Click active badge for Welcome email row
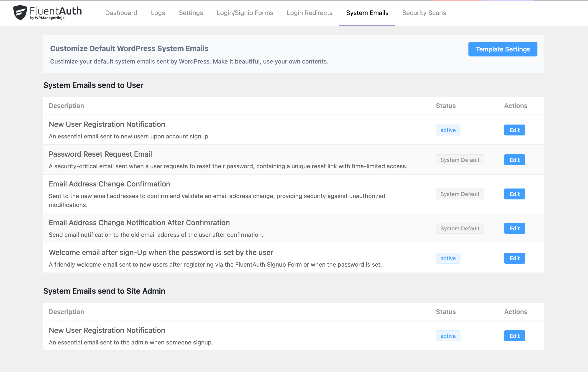The height and width of the screenshot is (372, 588). 448,258
